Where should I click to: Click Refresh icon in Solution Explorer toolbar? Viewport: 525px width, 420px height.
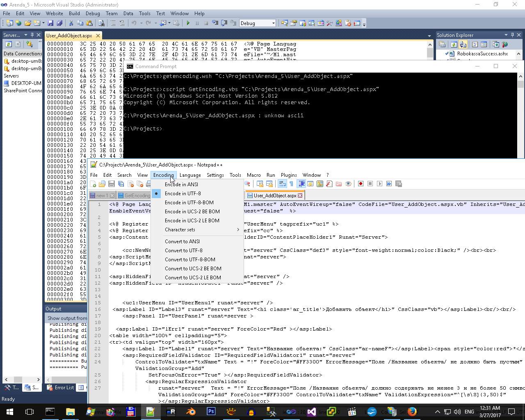[454, 44]
